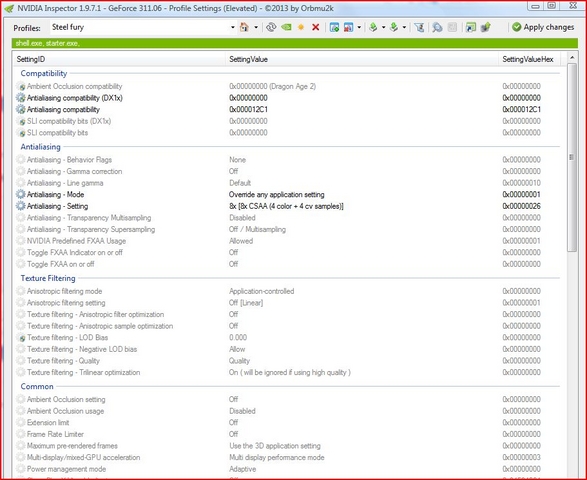The height and width of the screenshot is (480, 587).
Task: Click the filter settings icon in toolbar
Action: 419,27
